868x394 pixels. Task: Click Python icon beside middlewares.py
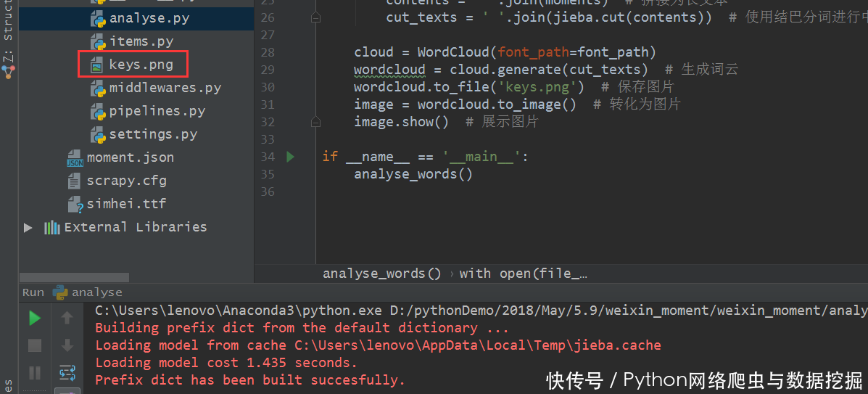[x=98, y=88]
